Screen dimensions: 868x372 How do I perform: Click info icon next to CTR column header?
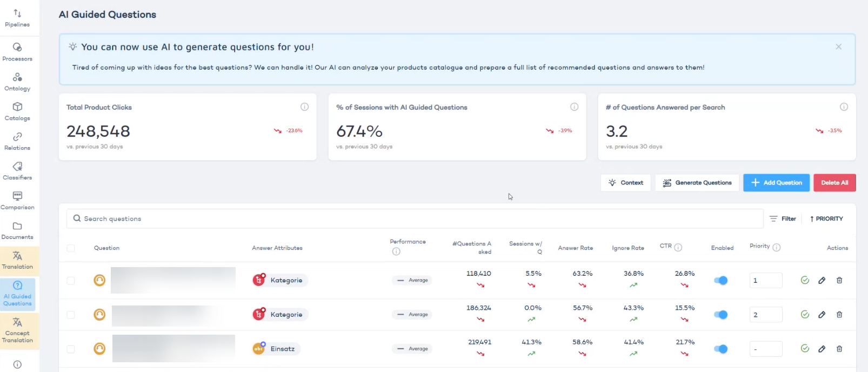pos(678,247)
